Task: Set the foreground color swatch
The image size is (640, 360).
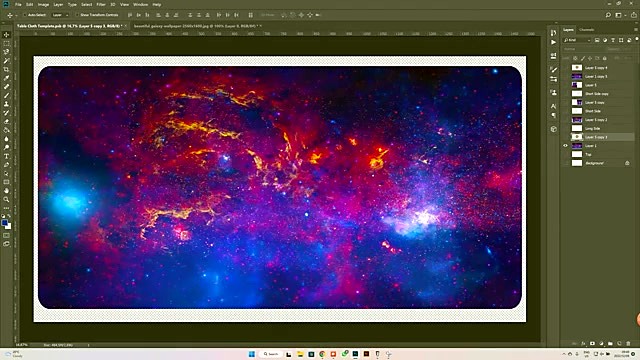Action: pos(4,223)
